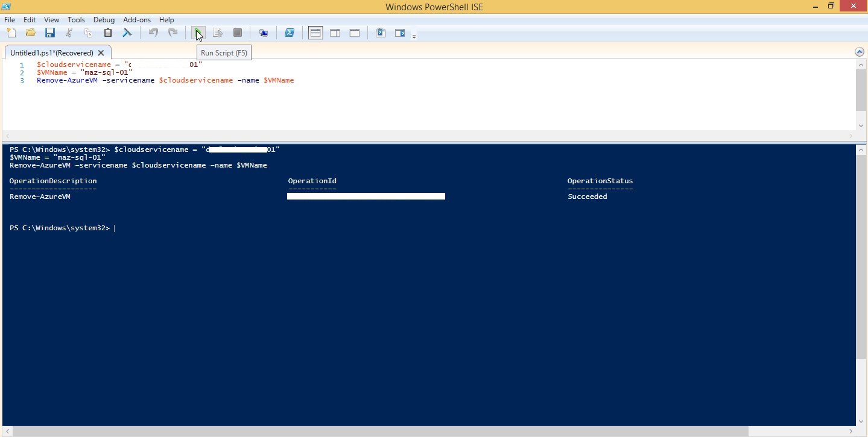
Task: Open the View menu
Action: (51, 20)
